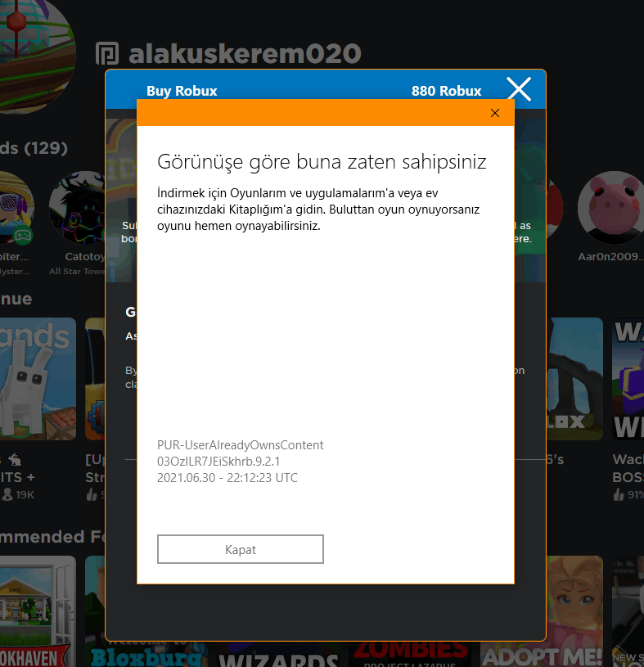Select the timestamp 2021.06.30 - 22:12:23 UTC
Image resolution: width=644 pixels, height=667 pixels.
coord(227,478)
